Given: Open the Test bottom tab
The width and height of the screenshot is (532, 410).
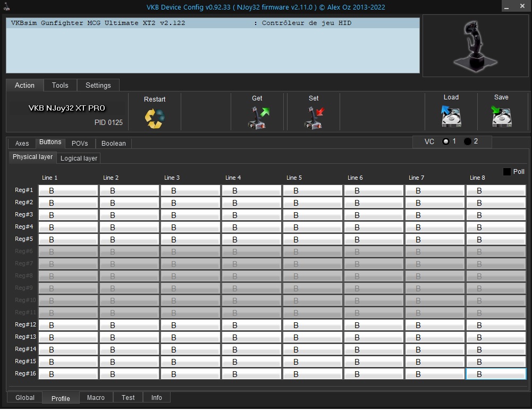Looking at the screenshot, I should pyautogui.click(x=128, y=397).
